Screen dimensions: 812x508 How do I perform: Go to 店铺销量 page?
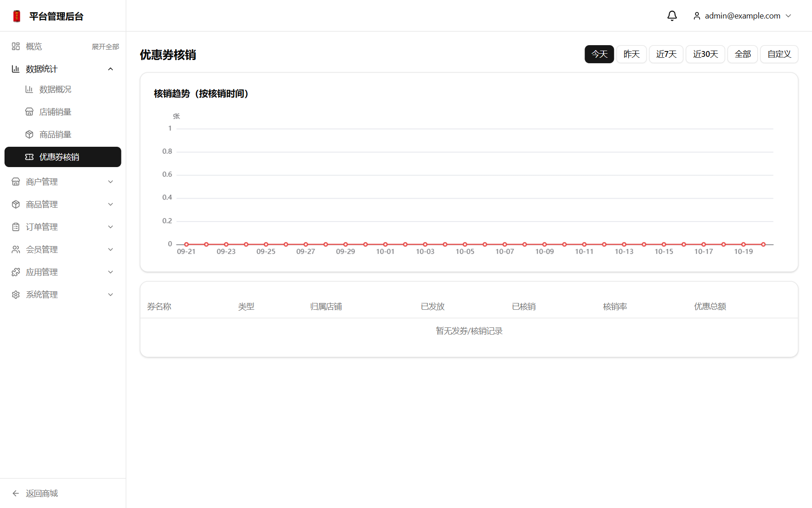click(63, 112)
